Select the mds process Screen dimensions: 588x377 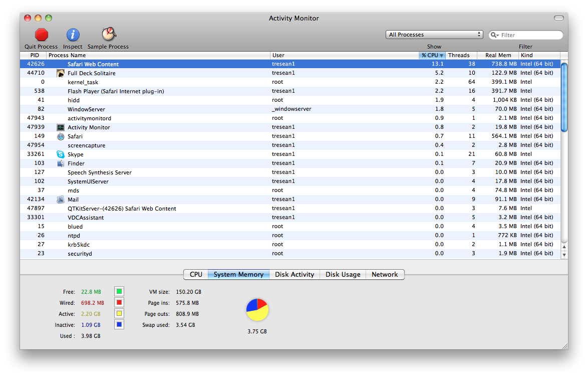pyautogui.click(x=290, y=190)
